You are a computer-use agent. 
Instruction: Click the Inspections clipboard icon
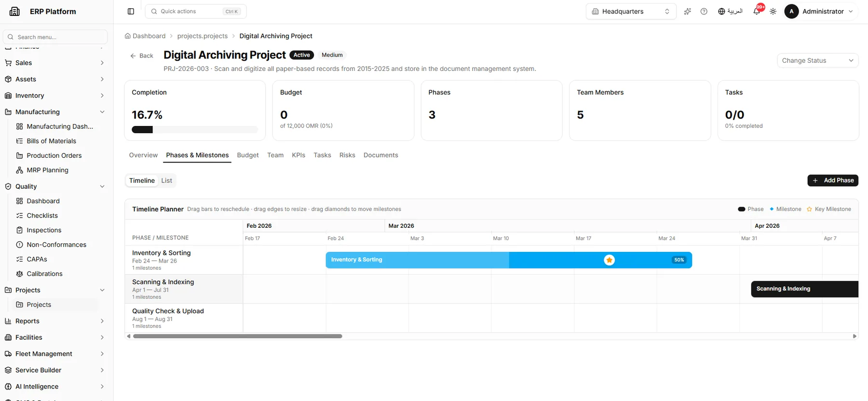(x=20, y=230)
